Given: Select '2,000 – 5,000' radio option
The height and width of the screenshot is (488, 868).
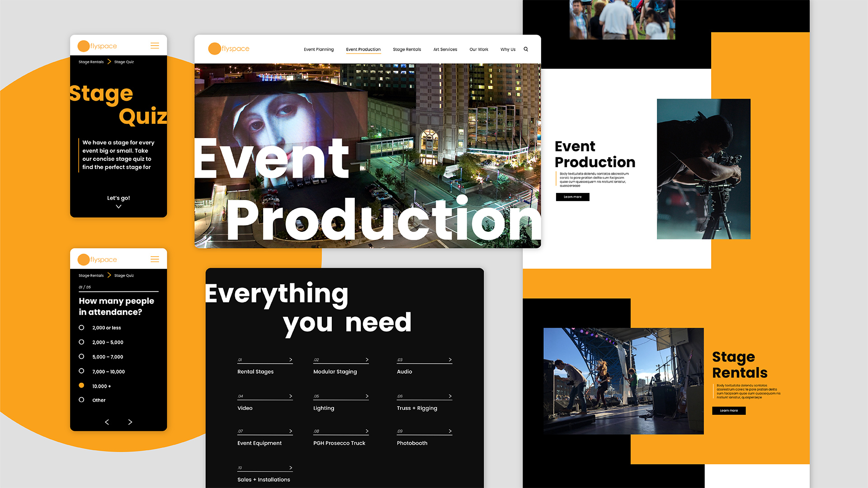Looking at the screenshot, I should point(81,342).
